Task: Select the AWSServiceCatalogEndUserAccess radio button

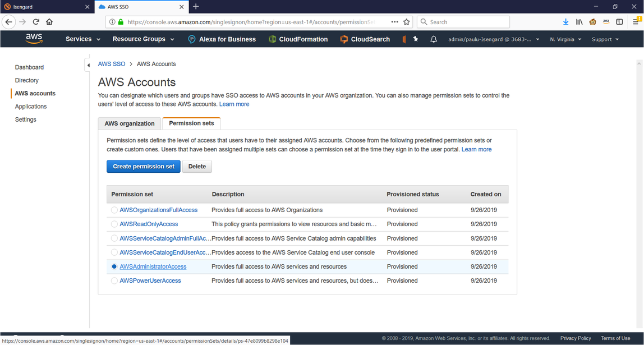Action: click(114, 252)
